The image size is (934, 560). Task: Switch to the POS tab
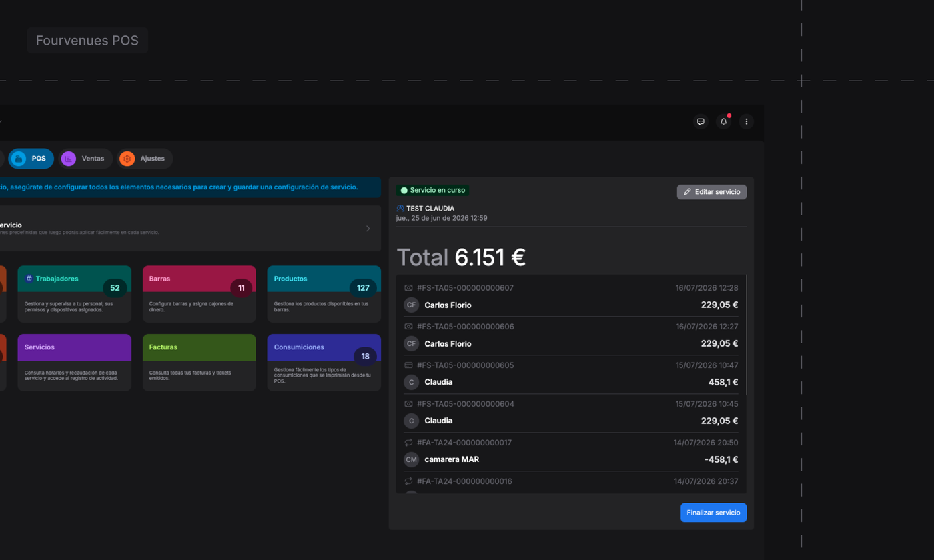coord(31,159)
